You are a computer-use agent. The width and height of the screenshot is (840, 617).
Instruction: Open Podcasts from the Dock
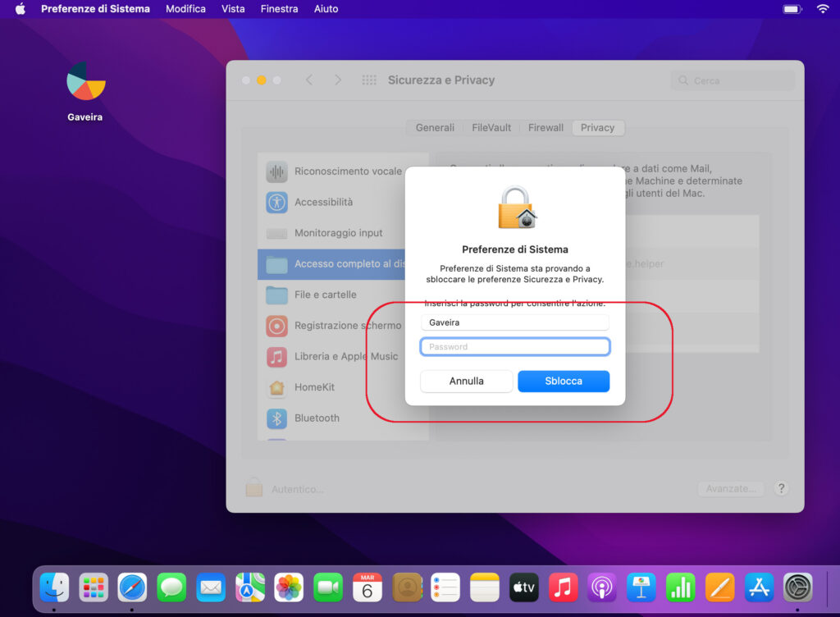click(602, 587)
